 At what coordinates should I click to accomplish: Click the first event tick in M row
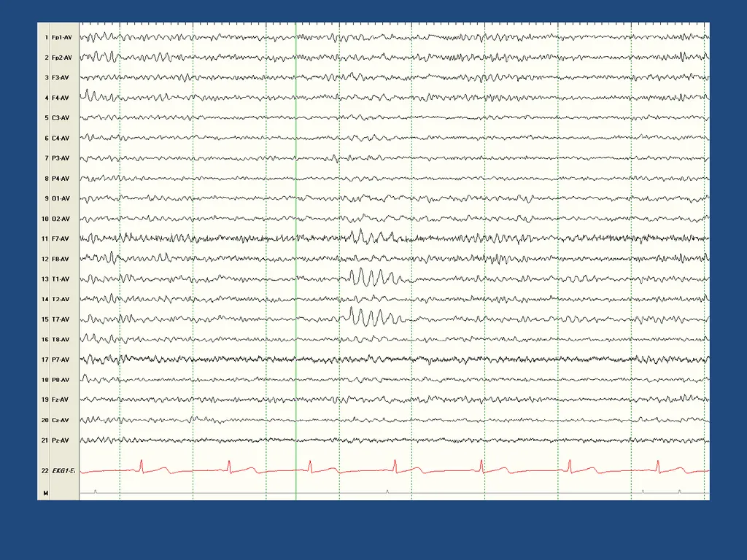[96, 491]
